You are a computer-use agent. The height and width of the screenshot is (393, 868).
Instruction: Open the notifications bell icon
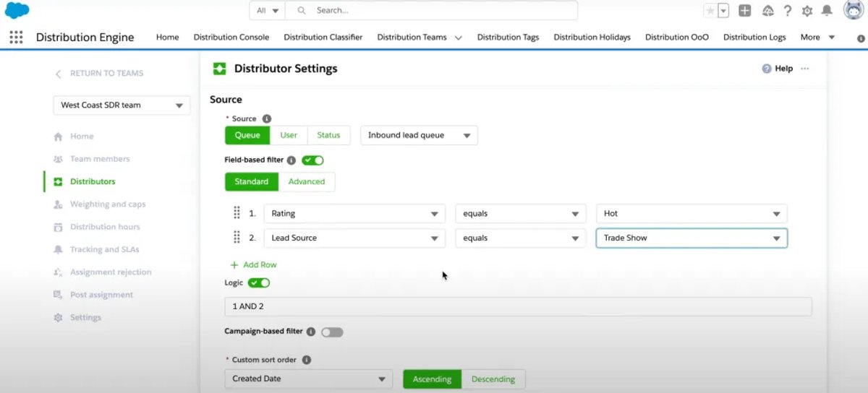[x=827, y=11]
